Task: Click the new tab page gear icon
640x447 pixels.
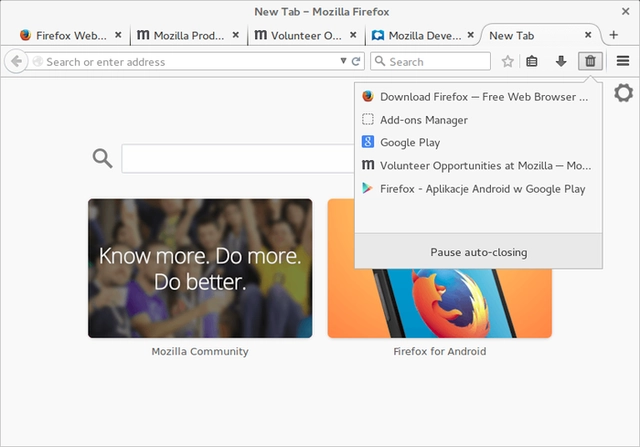Action: click(x=623, y=93)
